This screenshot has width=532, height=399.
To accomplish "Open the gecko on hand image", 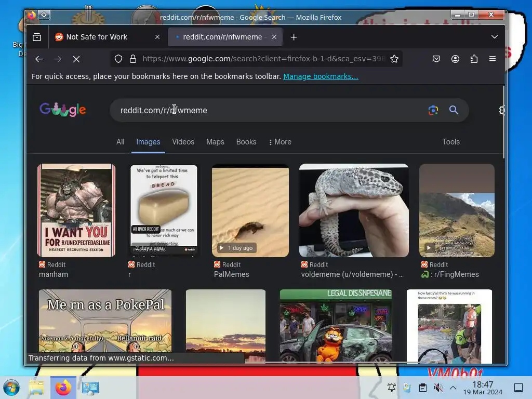I will [354, 210].
